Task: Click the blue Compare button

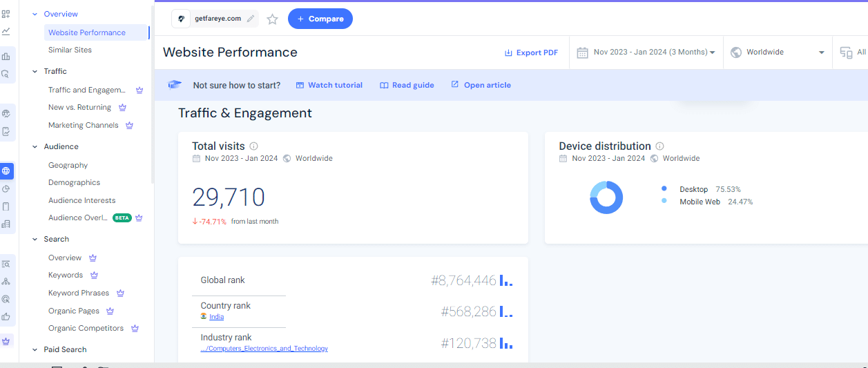Action: coord(320,19)
